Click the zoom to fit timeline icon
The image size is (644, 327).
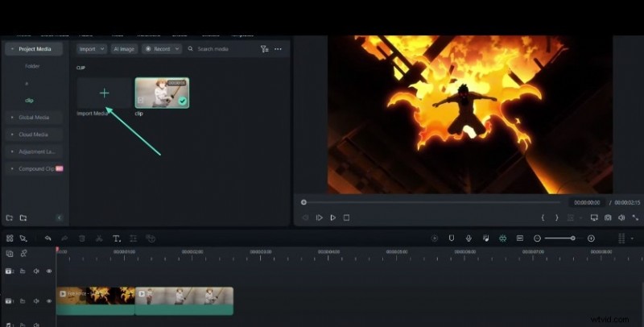[520, 238]
